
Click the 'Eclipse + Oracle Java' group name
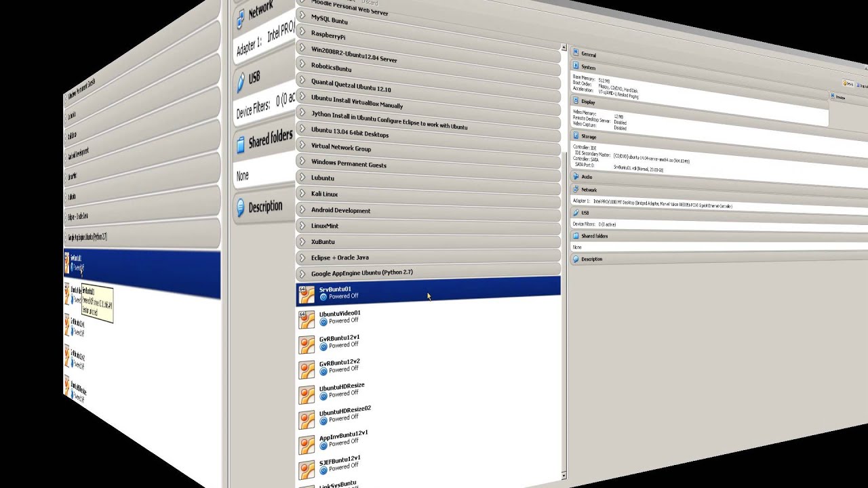[x=340, y=258]
